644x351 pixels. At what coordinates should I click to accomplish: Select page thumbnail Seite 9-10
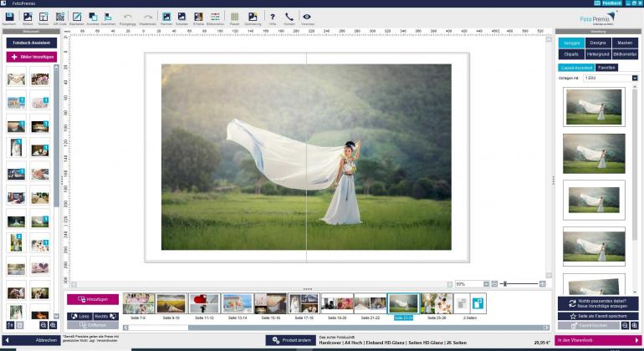coord(171,304)
